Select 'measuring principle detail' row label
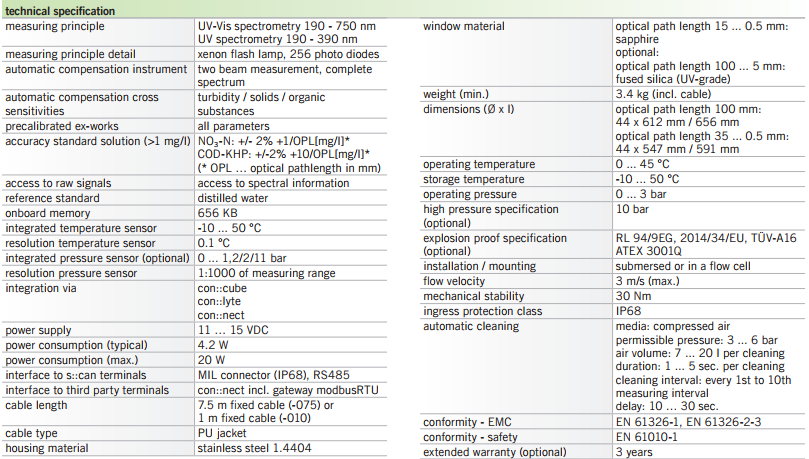The width and height of the screenshot is (809, 459). [x=70, y=54]
